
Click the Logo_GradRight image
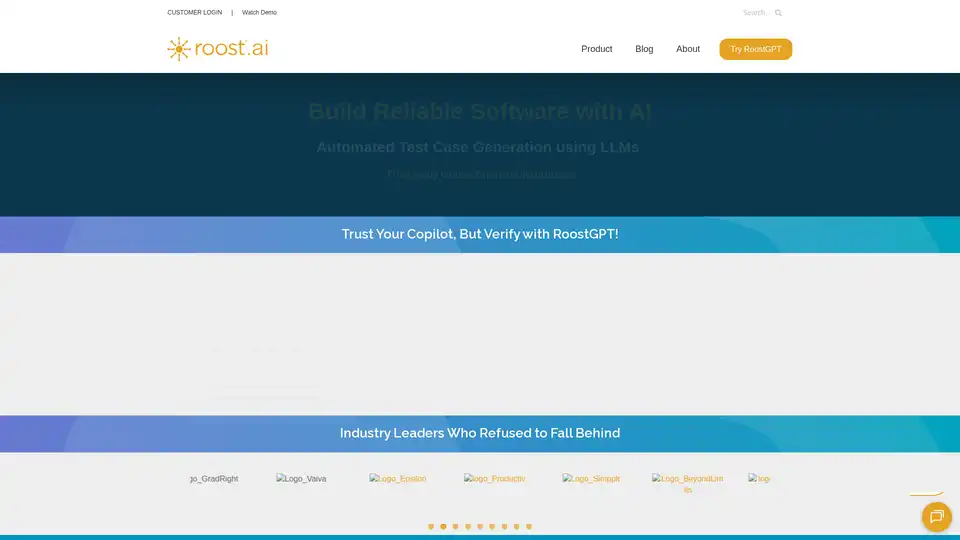[214, 479]
